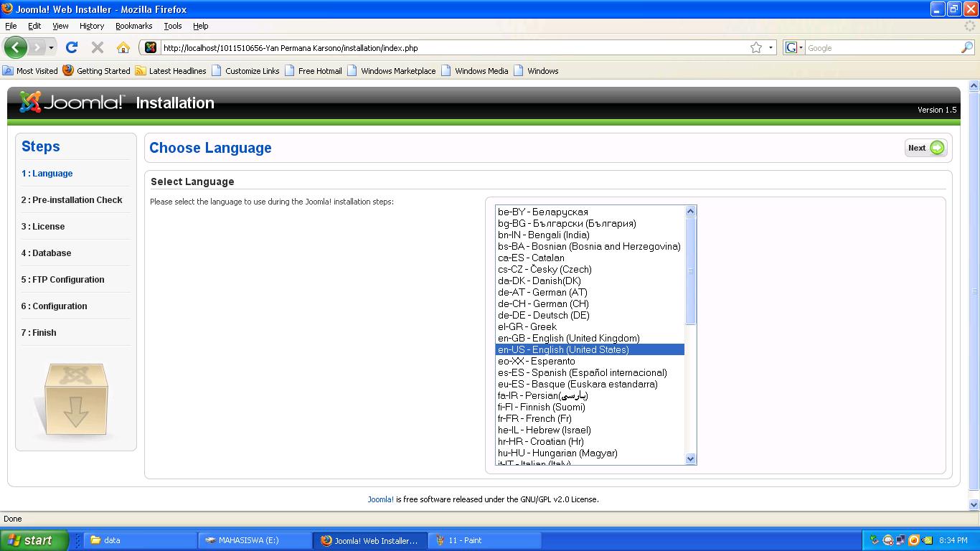The image size is (980, 551).
Task: Click the Google search box
Action: click(882, 48)
